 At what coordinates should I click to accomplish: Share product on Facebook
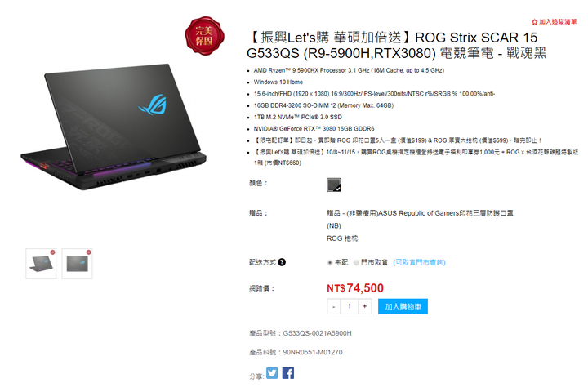(x=288, y=373)
